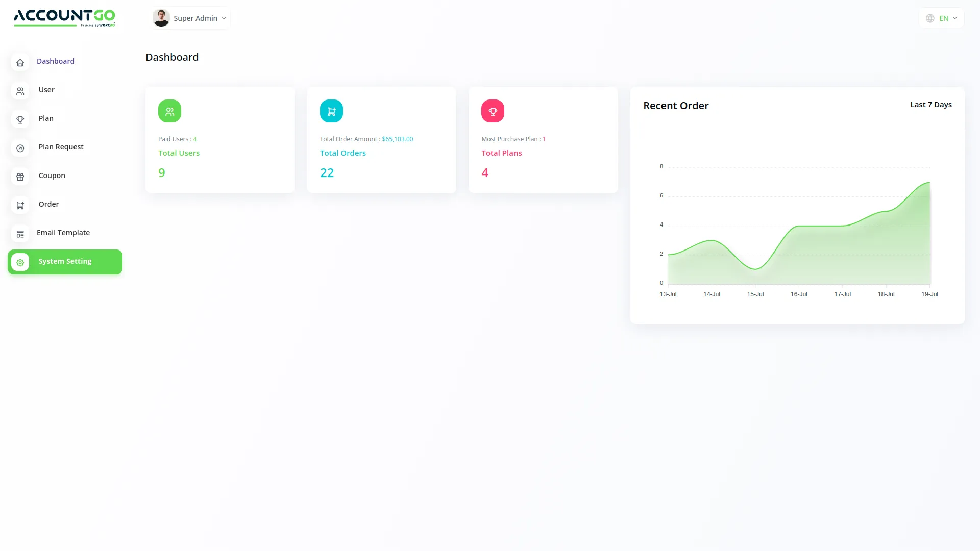Viewport: 980px width, 551px height.
Task: Click the Total Users link text
Action: point(179,153)
